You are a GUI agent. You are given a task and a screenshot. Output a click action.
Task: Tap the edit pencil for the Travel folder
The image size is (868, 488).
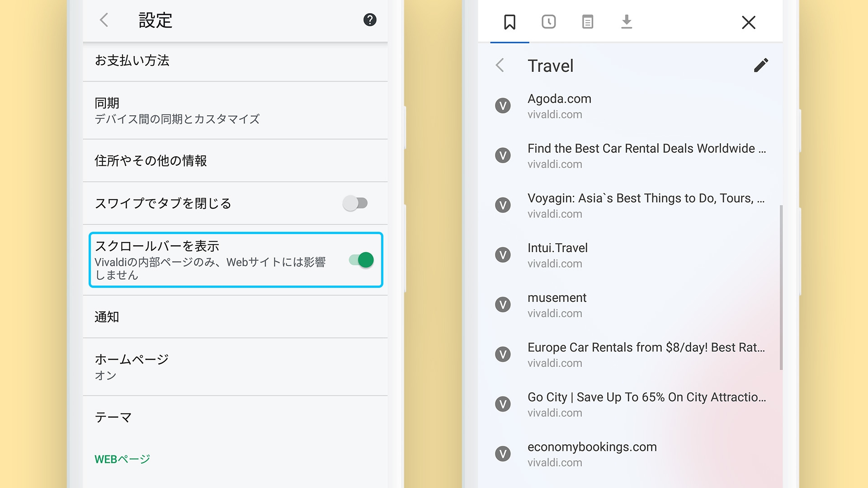761,66
